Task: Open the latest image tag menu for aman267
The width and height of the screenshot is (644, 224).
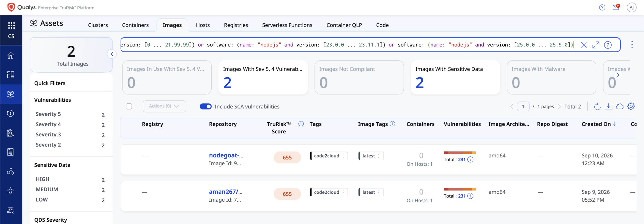Action: coord(379,192)
